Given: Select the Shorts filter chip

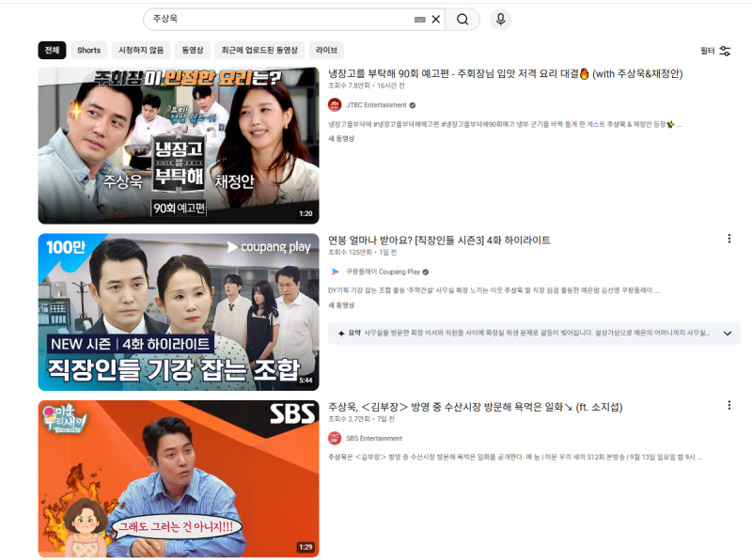Looking at the screenshot, I should (x=88, y=51).
